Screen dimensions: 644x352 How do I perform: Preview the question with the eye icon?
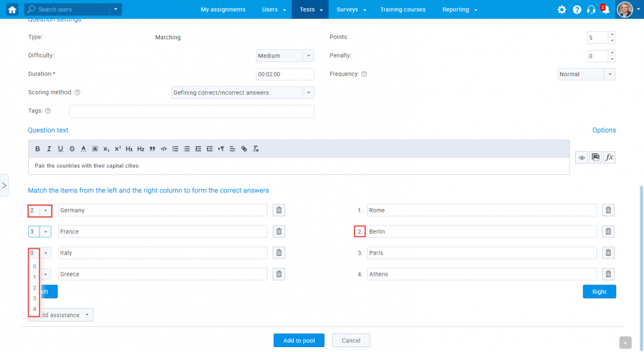581,158
